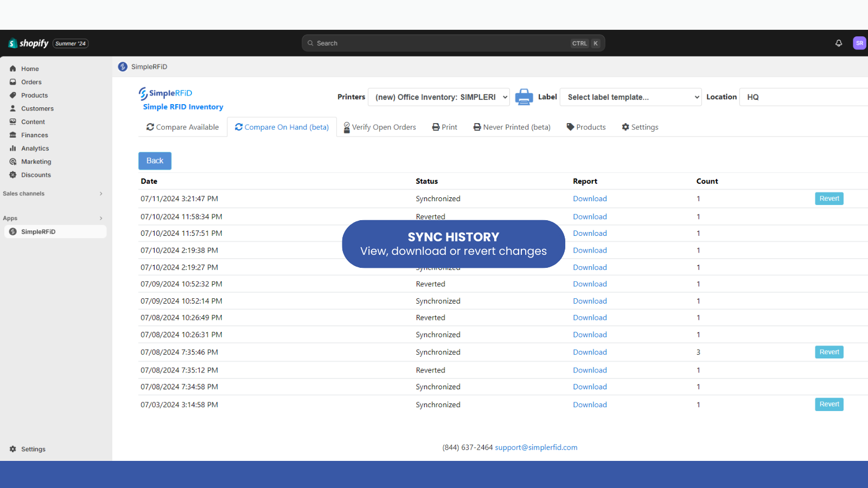This screenshot has width=868, height=488.
Task: Open the Printers dropdown
Action: 439,97
